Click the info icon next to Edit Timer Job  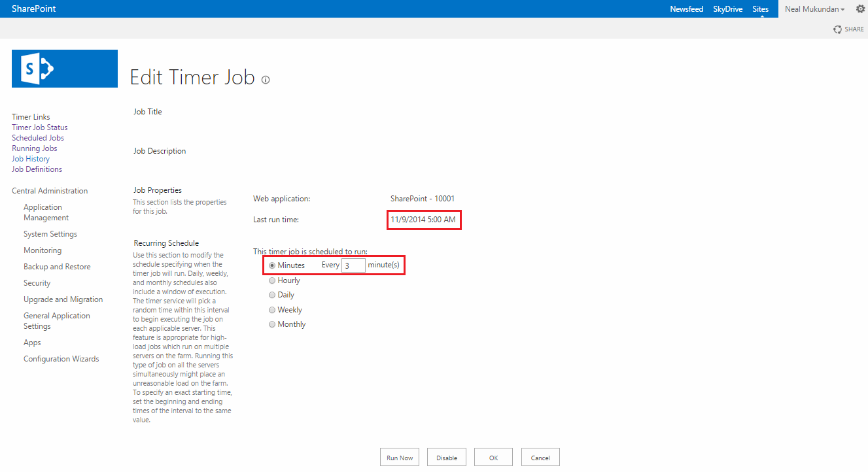point(265,79)
